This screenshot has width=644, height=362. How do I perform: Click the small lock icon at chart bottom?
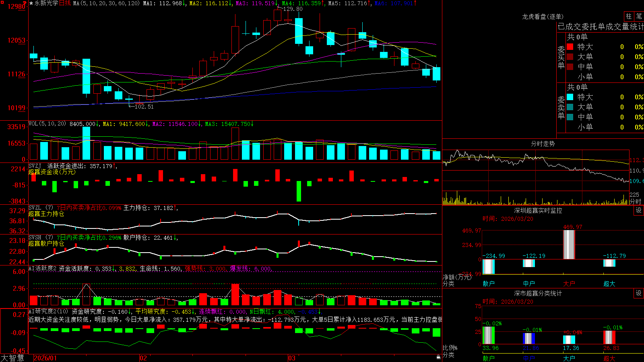438,357
